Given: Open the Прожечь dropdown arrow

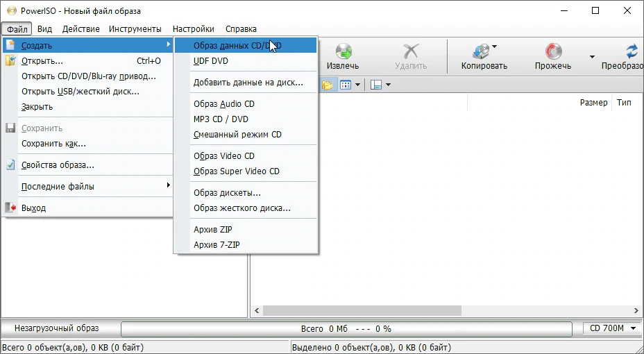Looking at the screenshot, I should [x=592, y=57].
